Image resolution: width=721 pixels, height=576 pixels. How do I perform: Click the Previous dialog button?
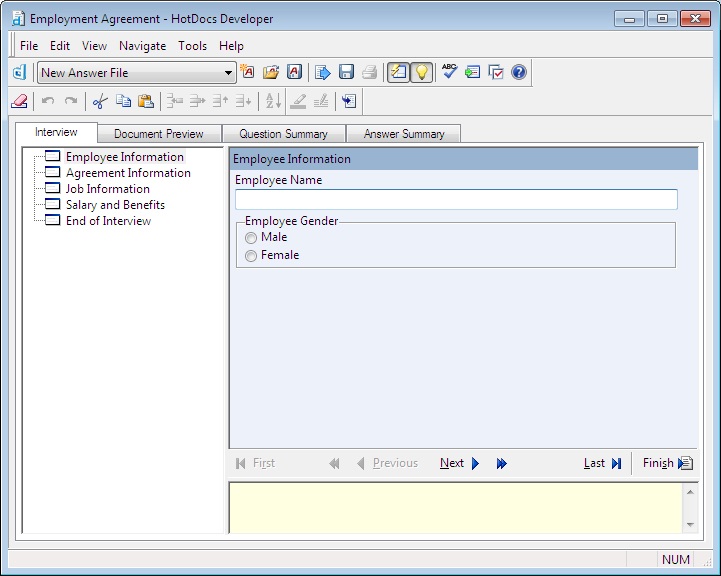(x=387, y=463)
